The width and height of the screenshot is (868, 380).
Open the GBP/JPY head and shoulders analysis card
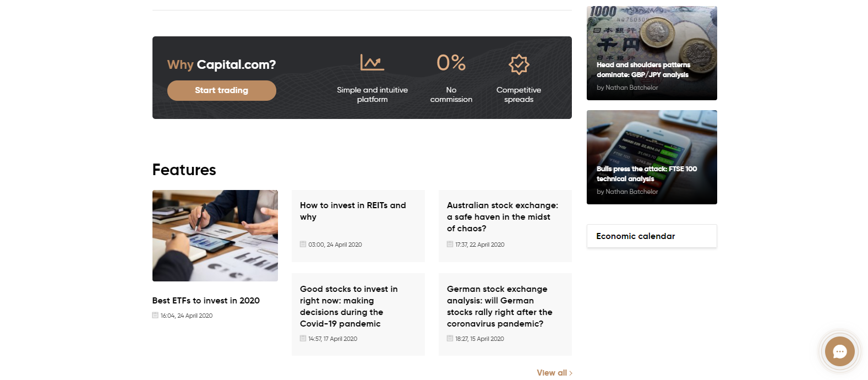[x=652, y=53]
